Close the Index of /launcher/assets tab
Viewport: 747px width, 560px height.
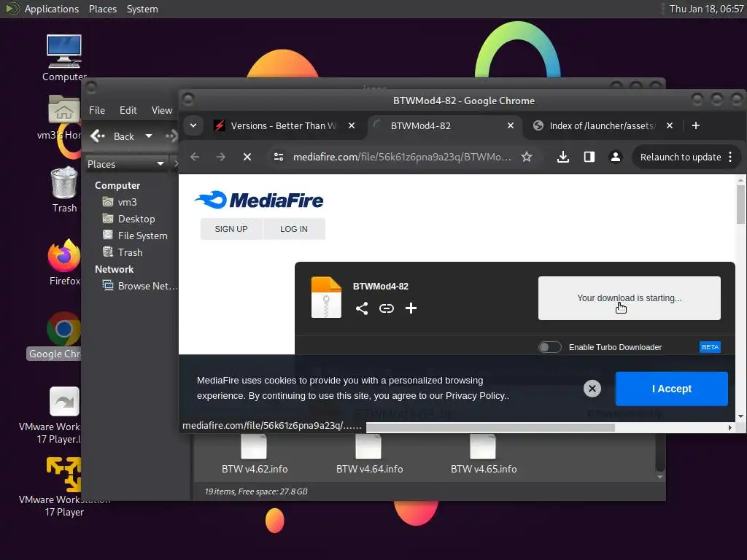[670, 125]
